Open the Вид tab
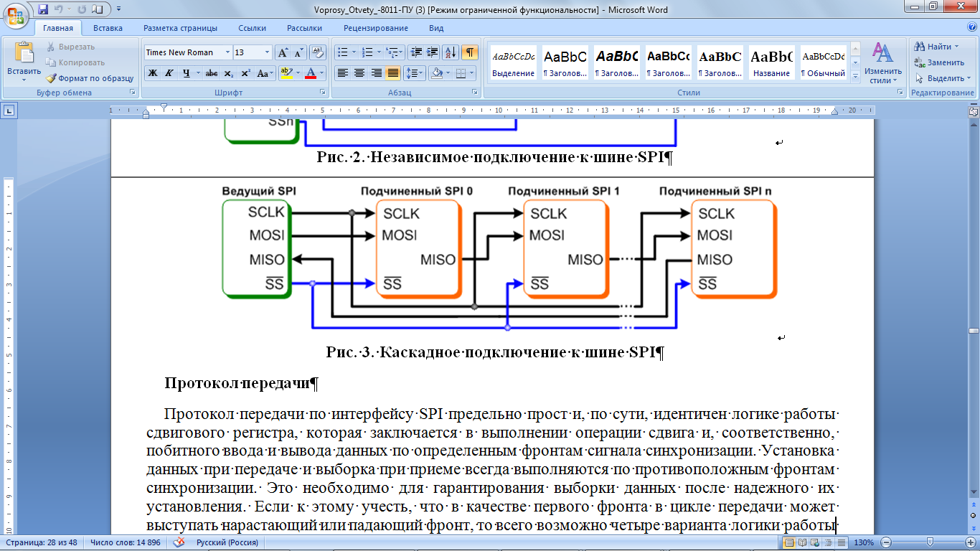The width and height of the screenshot is (980, 551). [x=436, y=28]
